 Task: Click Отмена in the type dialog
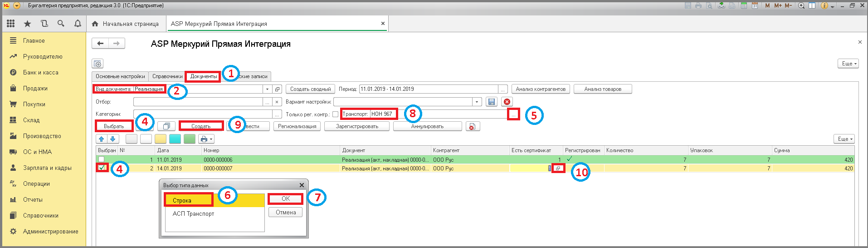pos(285,212)
